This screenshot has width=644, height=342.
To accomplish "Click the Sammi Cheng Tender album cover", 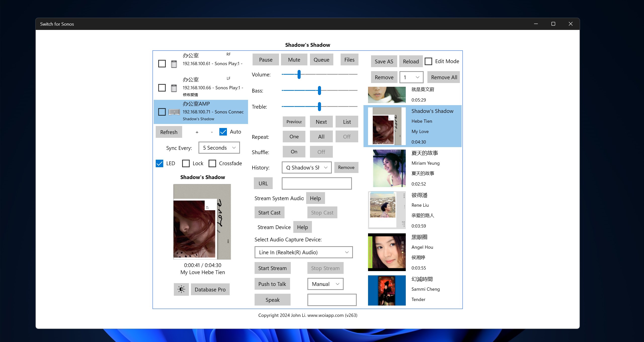I will click(387, 290).
